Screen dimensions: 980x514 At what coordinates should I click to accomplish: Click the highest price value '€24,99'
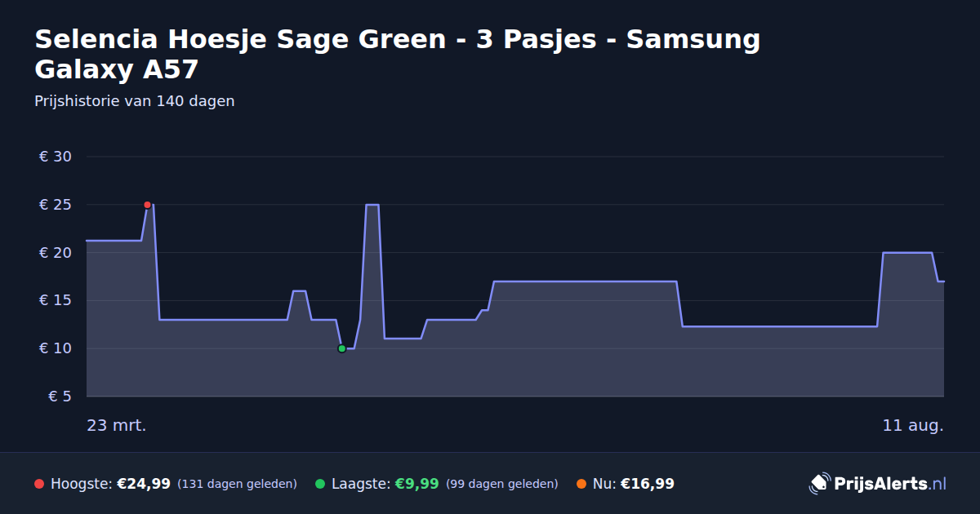[x=144, y=484]
